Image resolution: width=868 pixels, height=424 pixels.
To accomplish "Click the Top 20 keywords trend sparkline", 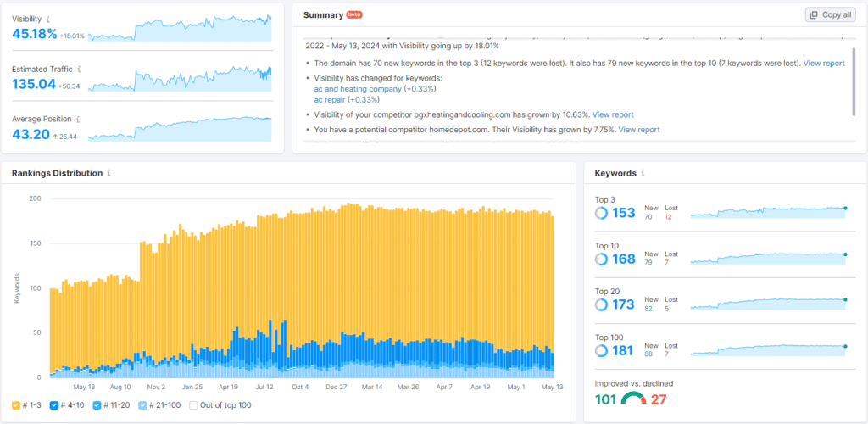I will pos(768,304).
